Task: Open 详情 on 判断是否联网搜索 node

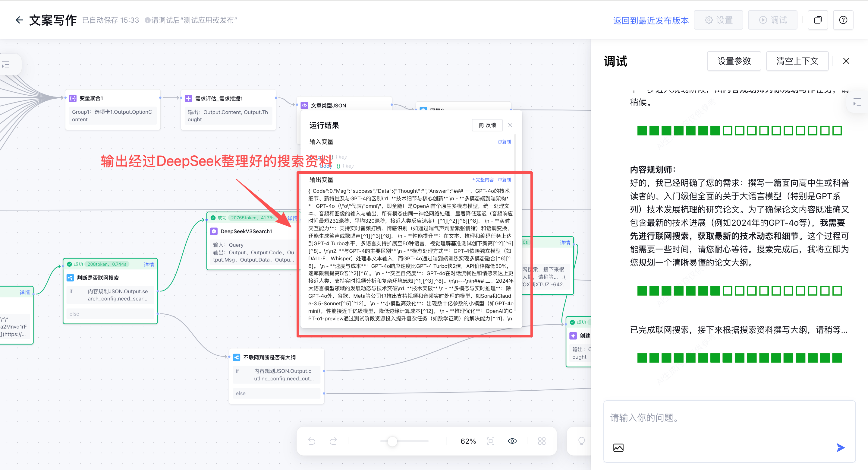Action: pyautogui.click(x=149, y=264)
